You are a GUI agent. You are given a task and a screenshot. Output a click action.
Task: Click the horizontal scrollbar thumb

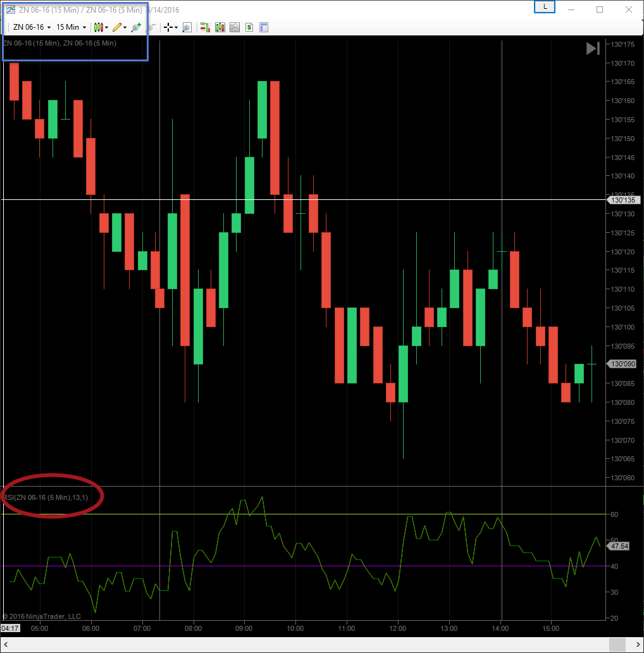pos(617,645)
